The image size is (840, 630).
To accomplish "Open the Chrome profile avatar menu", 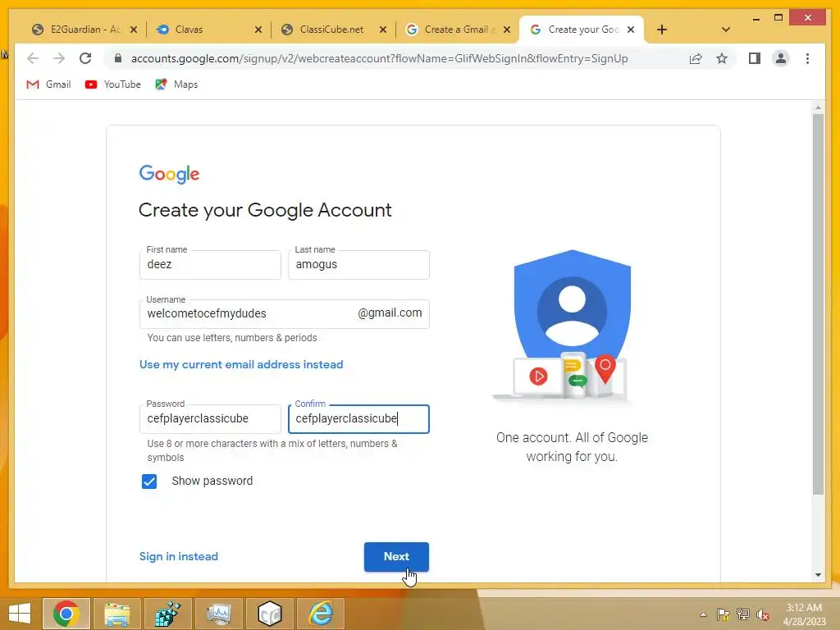I will 781,58.
